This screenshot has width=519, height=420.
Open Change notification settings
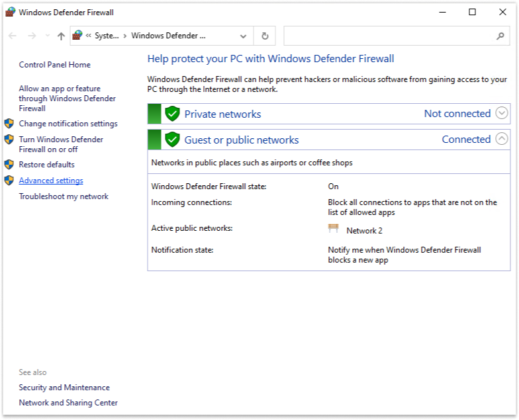(x=68, y=124)
